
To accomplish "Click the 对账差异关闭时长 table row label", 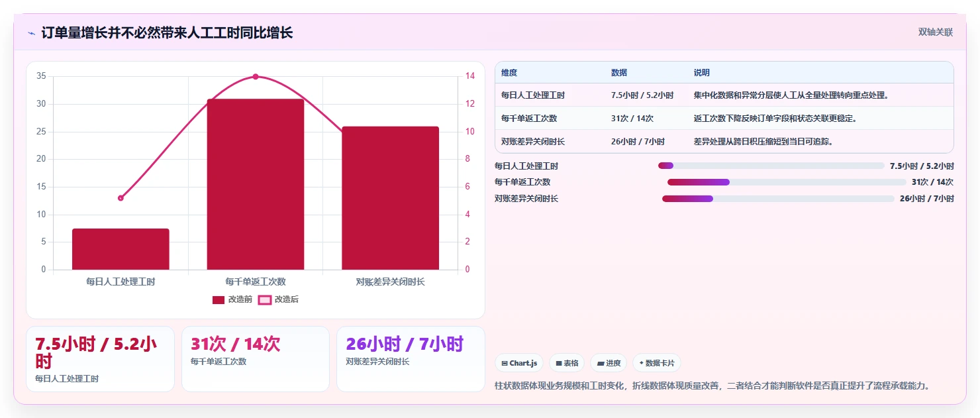I will [533, 142].
